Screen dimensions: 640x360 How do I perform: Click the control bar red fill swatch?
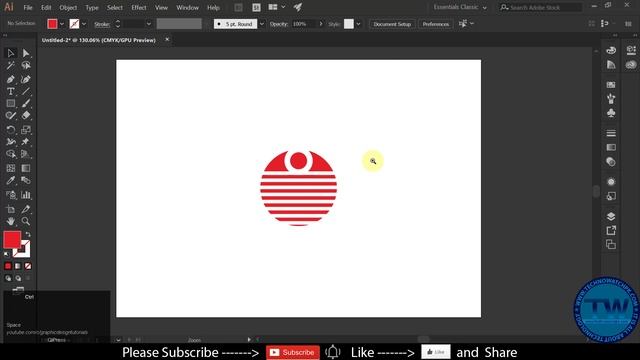tap(52, 24)
